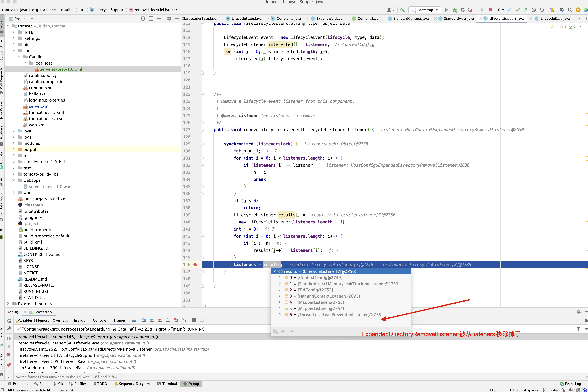The width and height of the screenshot is (588, 392).
Task: Open Sequence Diagram tool window
Action: [x=132, y=384]
